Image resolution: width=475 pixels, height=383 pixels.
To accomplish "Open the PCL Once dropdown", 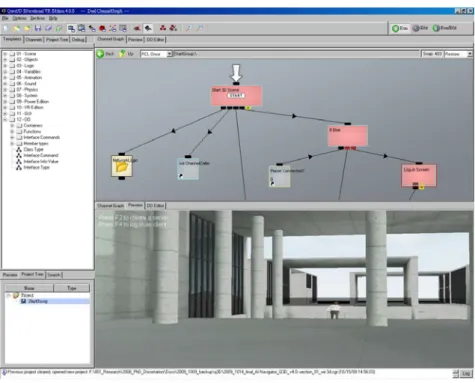I will pos(169,54).
